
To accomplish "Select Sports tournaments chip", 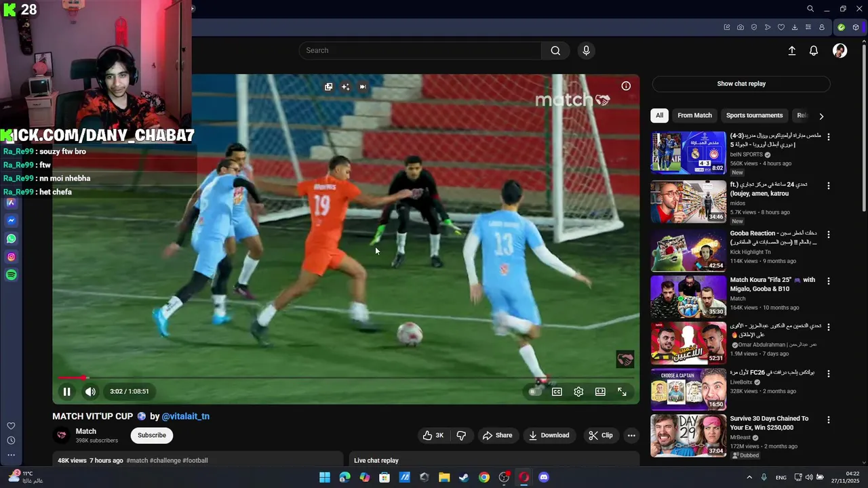I will coord(754,115).
